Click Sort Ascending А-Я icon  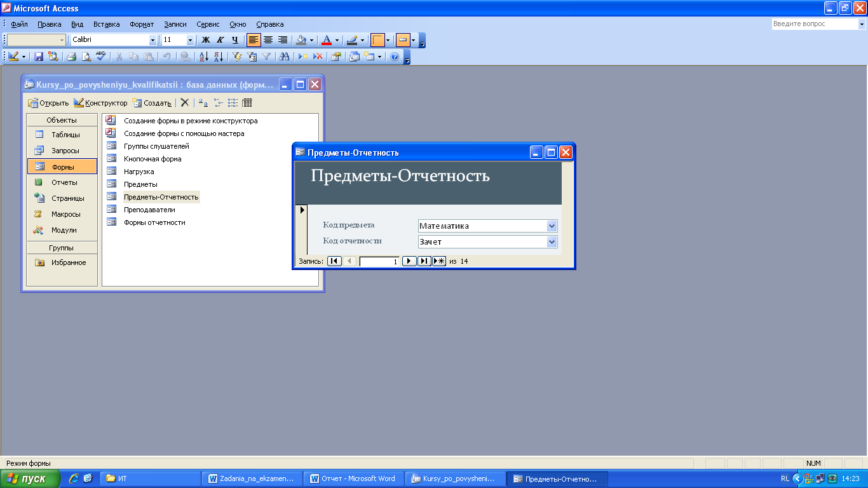tap(204, 57)
